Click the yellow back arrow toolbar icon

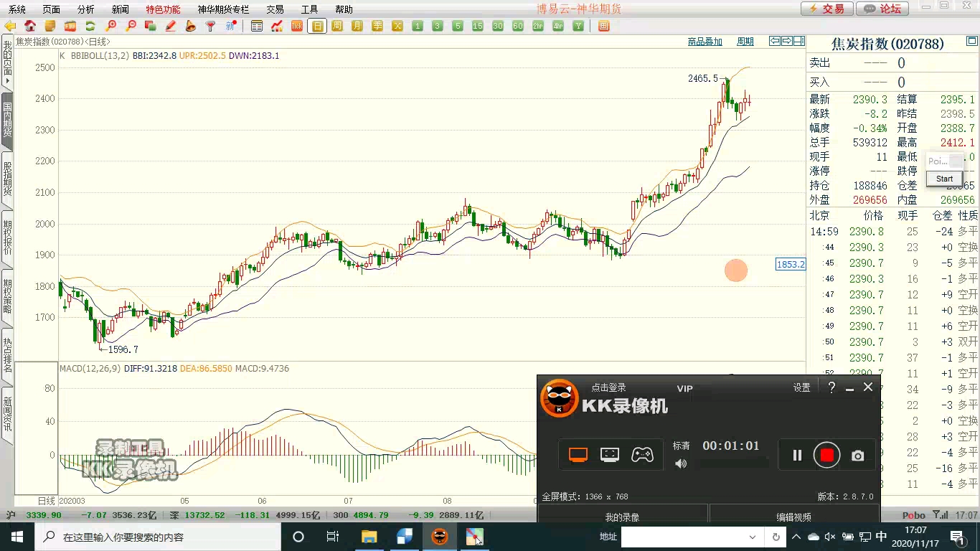pyautogui.click(x=10, y=26)
